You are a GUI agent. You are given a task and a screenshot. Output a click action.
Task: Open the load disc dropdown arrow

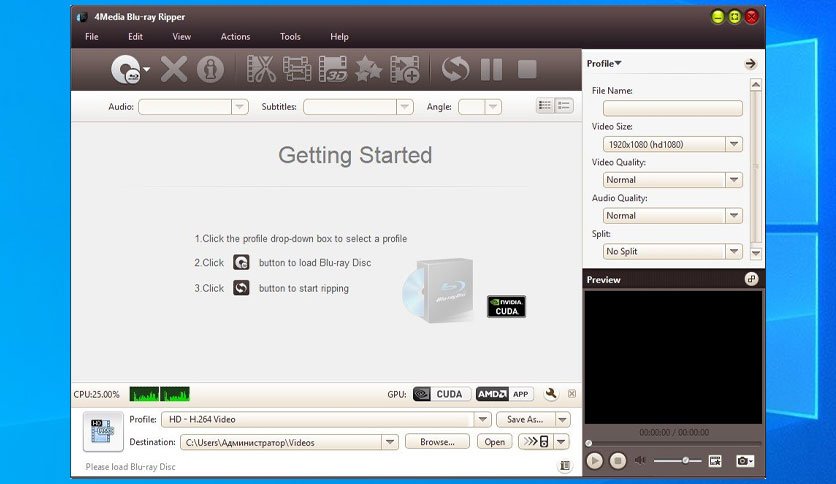pos(147,69)
